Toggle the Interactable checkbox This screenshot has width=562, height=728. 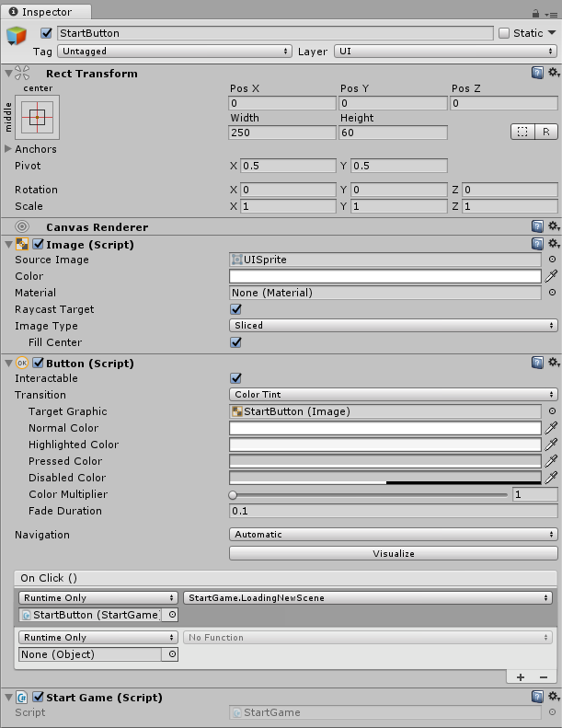[x=235, y=378]
